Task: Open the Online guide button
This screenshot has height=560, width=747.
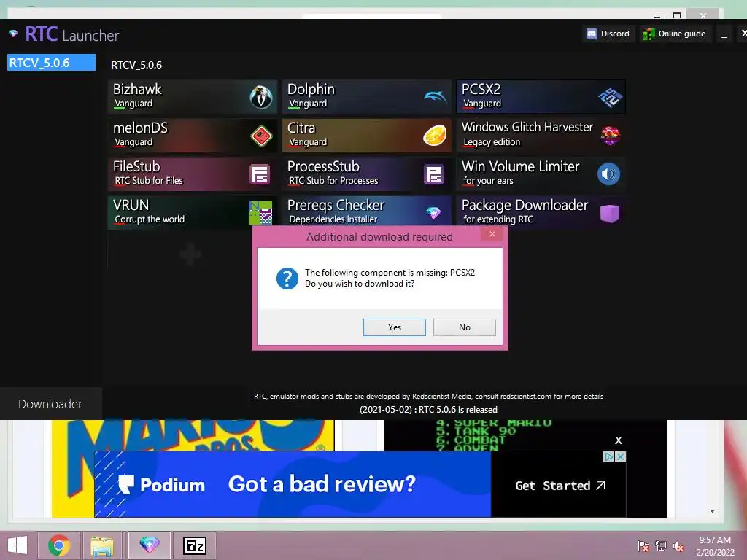Action: tap(675, 34)
